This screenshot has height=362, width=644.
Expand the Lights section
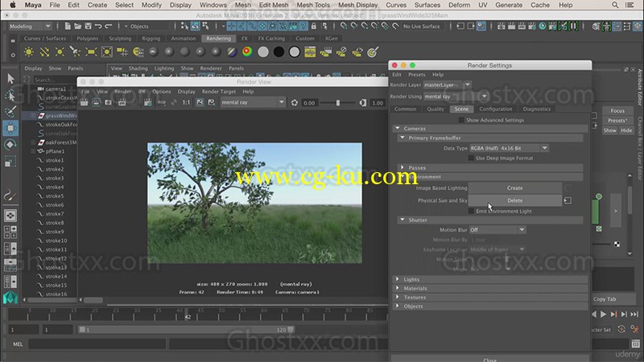point(397,279)
